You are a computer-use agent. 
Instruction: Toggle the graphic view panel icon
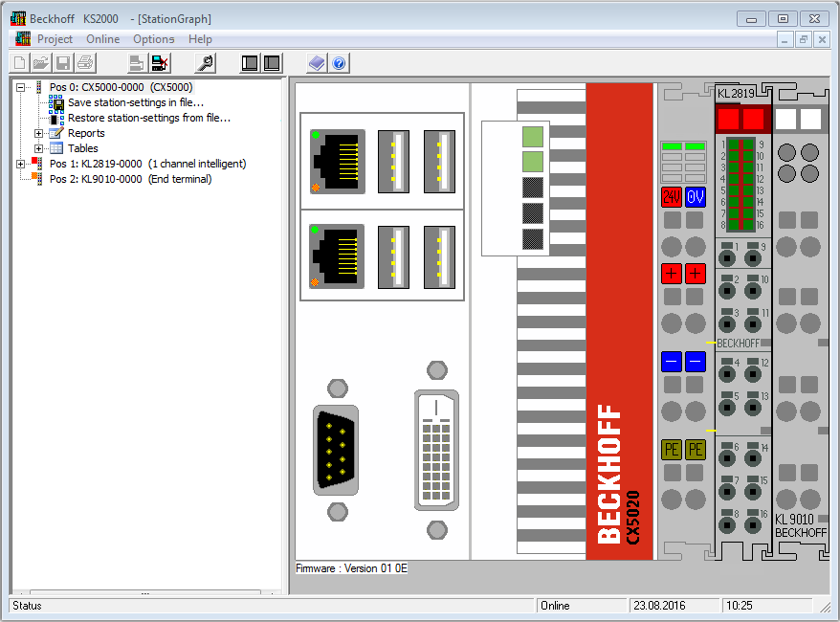coord(272,63)
